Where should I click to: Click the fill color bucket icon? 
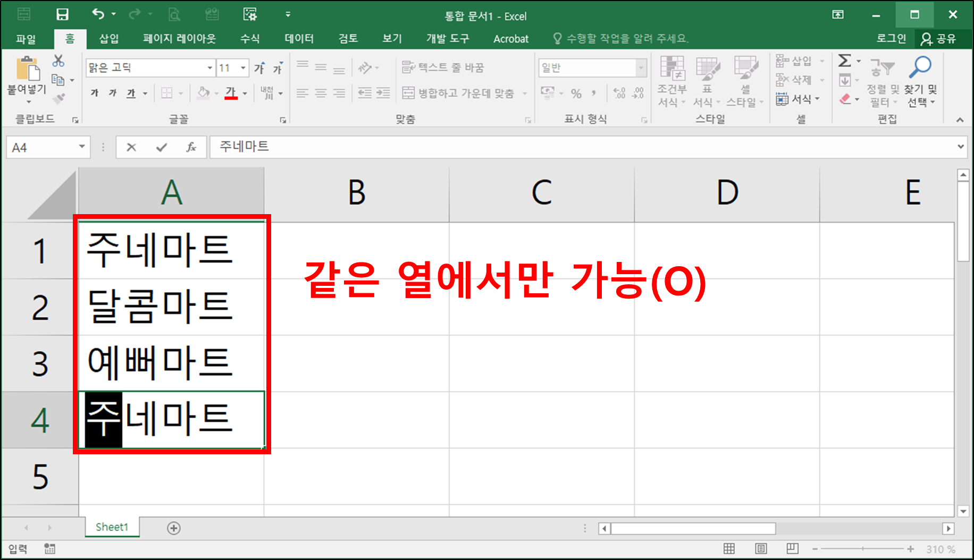pos(203,93)
